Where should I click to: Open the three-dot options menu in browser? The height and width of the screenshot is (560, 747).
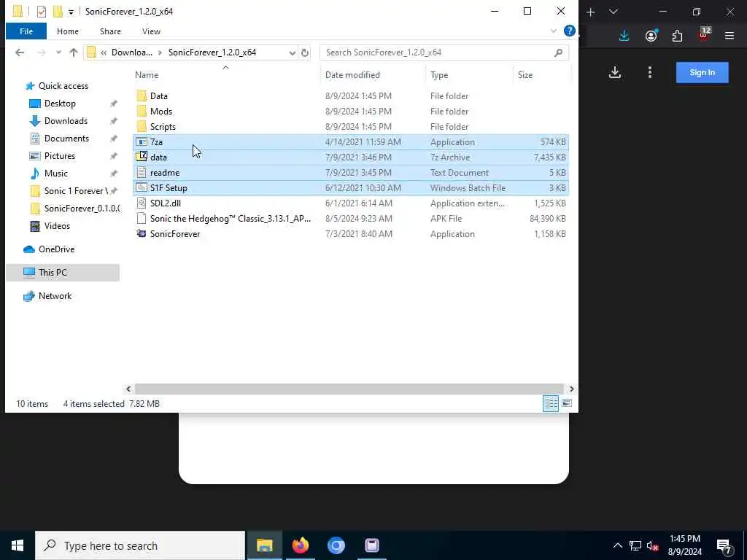point(650,72)
